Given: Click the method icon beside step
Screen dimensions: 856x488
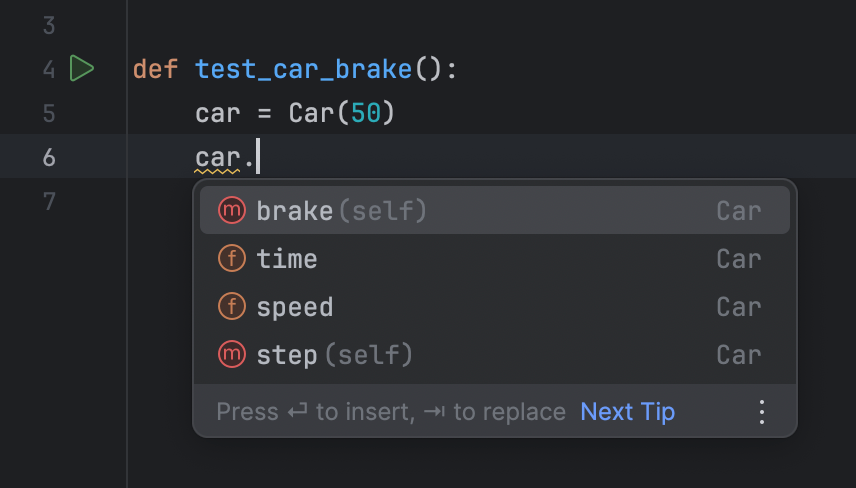Looking at the screenshot, I should pos(231,355).
